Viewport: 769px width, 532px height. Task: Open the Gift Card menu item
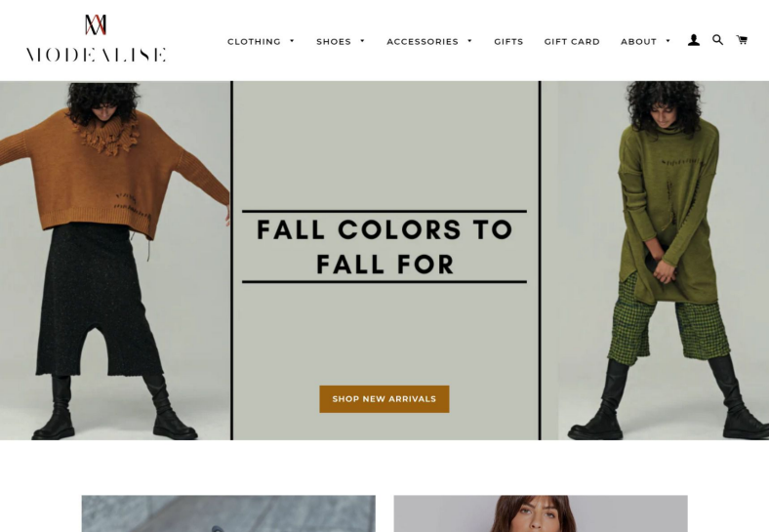point(572,42)
